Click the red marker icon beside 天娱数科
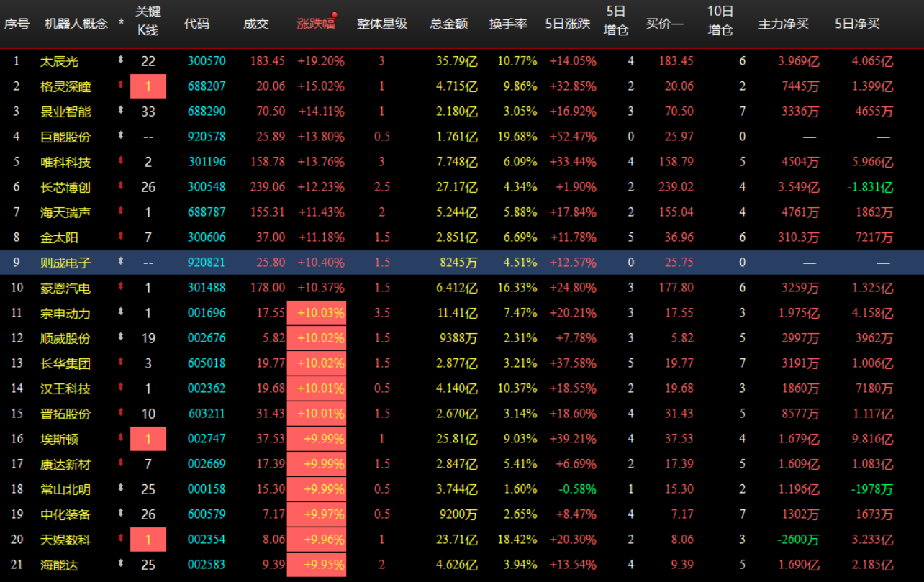924x582 pixels. coord(121,540)
